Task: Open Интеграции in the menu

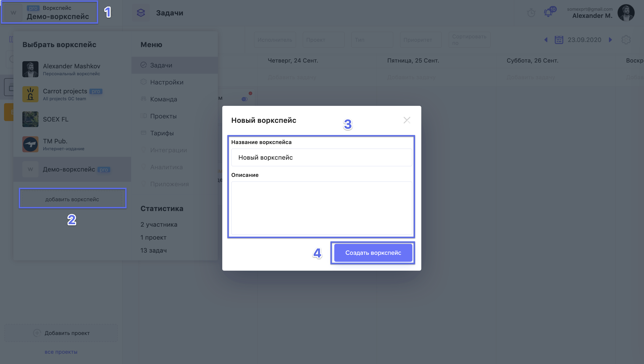Action: 174,150
